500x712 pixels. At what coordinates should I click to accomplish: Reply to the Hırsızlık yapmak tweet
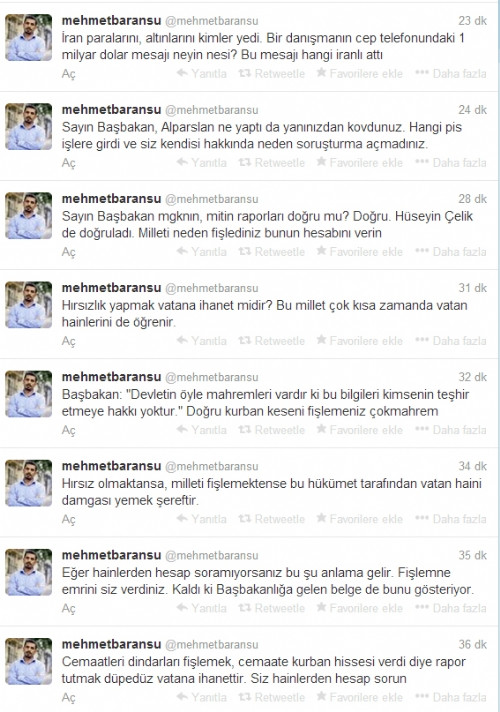click(x=202, y=341)
